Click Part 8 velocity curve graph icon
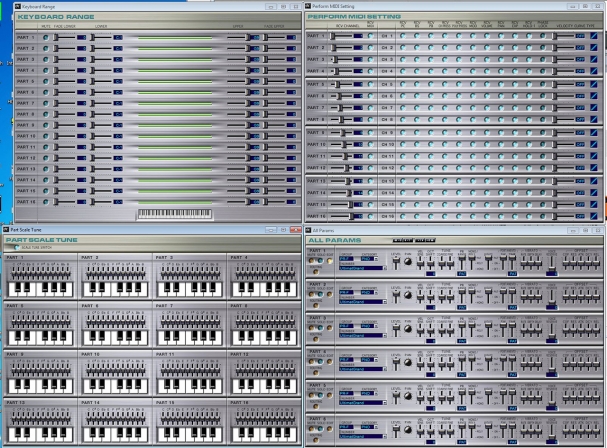This screenshot has height=448, width=607. coord(593,119)
